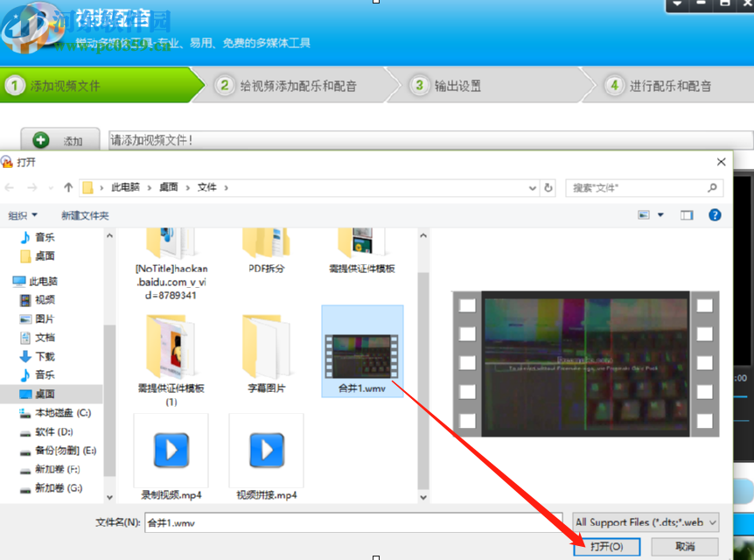Select the 字幕图片 folder
This screenshot has height=560, width=754.
[267, 353]
